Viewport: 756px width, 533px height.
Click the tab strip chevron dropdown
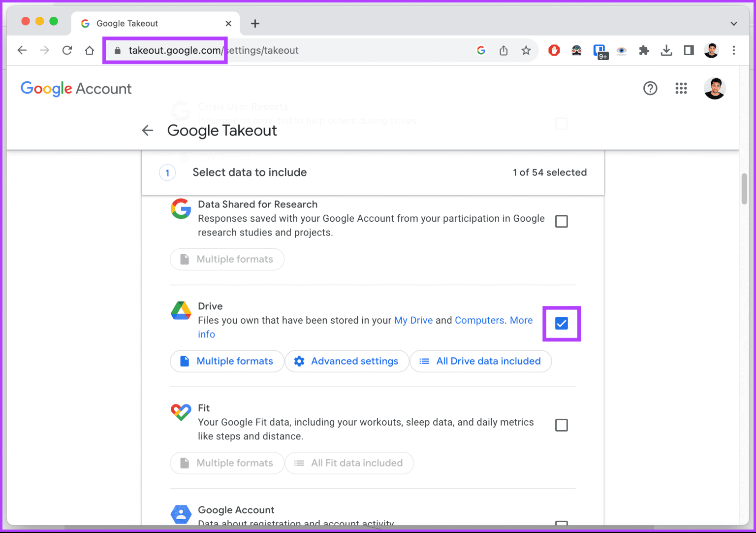[x=733, y=23]
